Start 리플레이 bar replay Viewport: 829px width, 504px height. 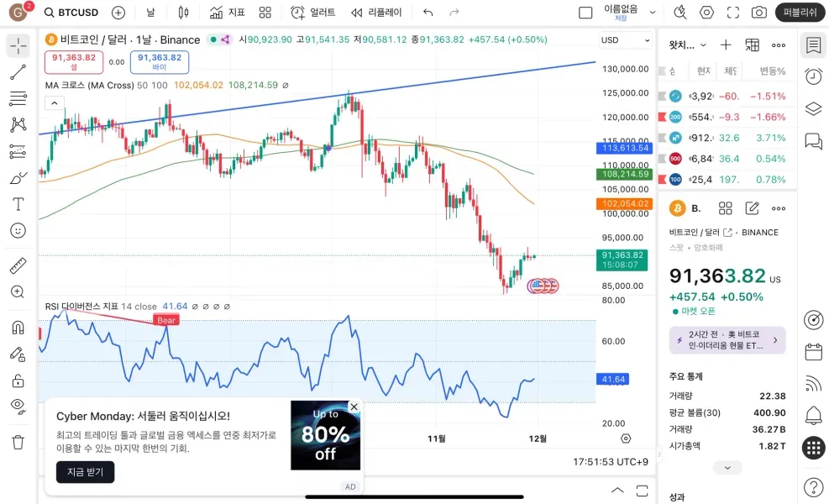click(376, 12)
